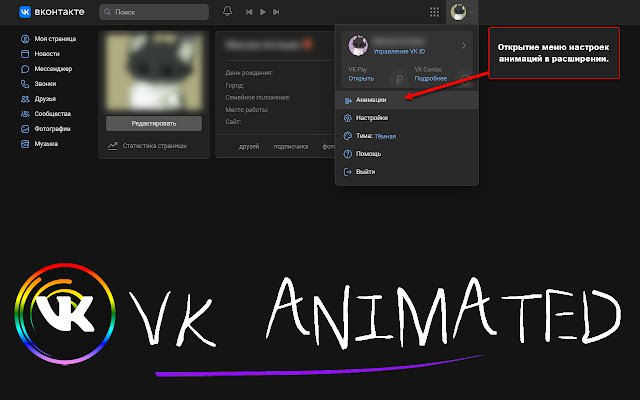Switch theme via Тема: Тёмная

click(x=407, y=136)
